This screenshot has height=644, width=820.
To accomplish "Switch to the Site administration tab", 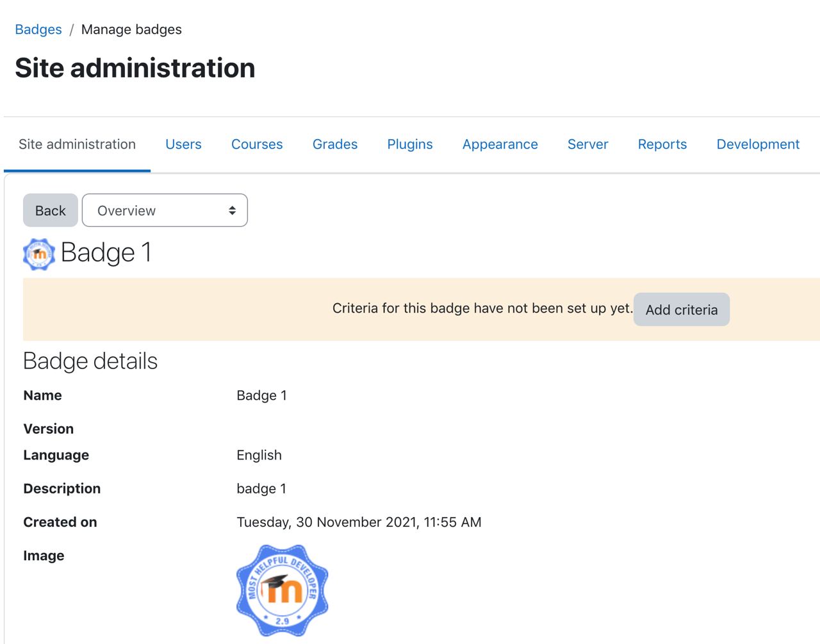I will (77, 144).
